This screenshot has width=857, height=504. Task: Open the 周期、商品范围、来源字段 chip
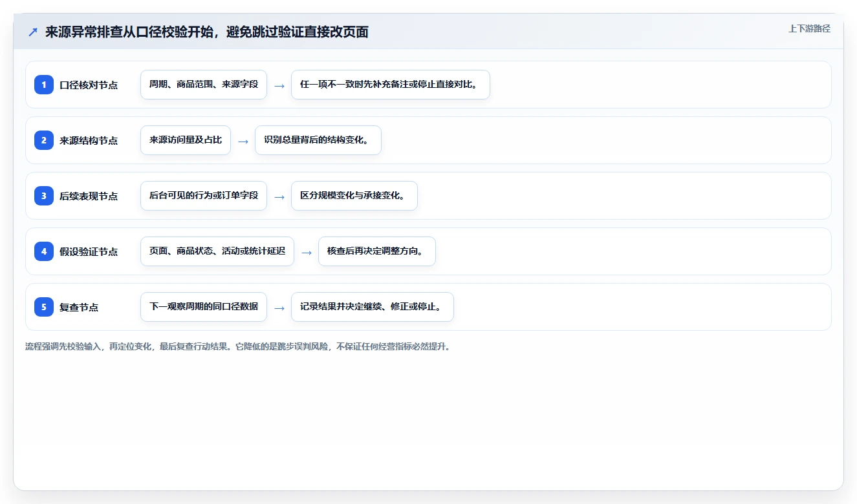(x=204, y=85)
